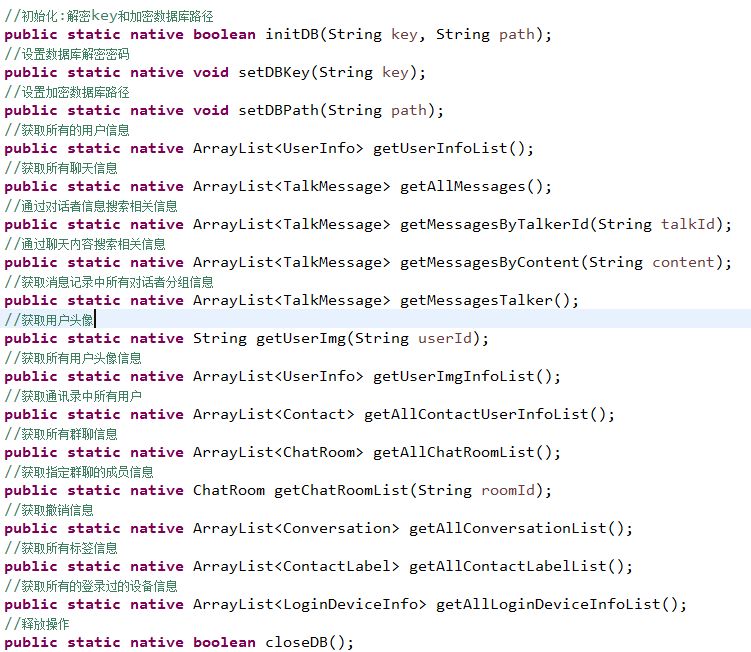The image size is (751, 652).
Task: Click the getAllChatRoomList method name
Action: pos(454,453)
